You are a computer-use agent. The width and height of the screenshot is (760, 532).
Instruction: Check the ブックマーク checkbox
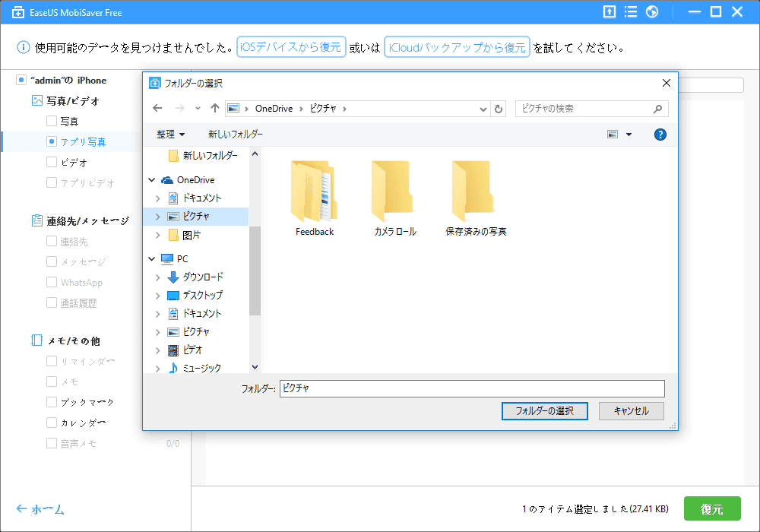[52, 402]
